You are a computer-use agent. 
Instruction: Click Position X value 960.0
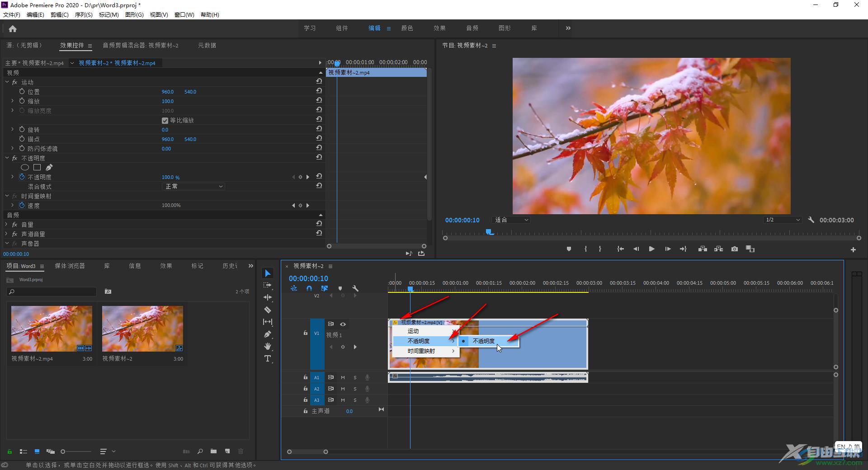click(168, 92)
